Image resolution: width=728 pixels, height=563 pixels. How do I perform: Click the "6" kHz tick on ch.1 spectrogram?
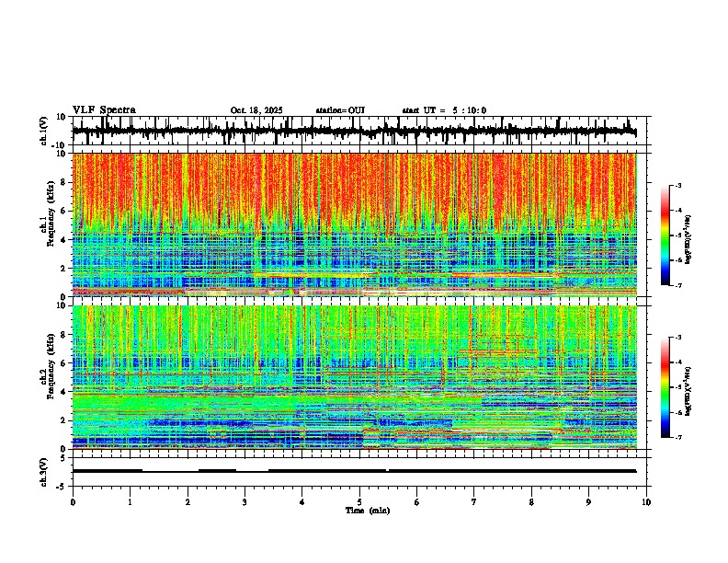pyautogui.click(x=64, y=211)
